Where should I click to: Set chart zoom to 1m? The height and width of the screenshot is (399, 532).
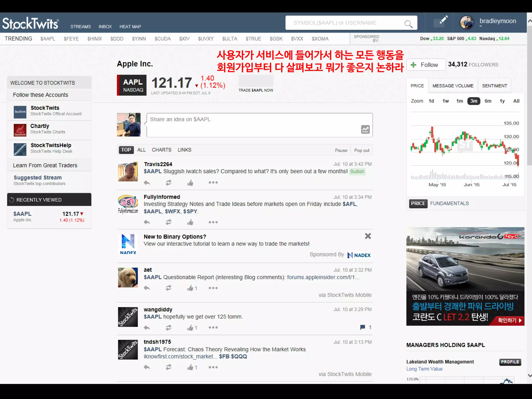coord(460,101)
